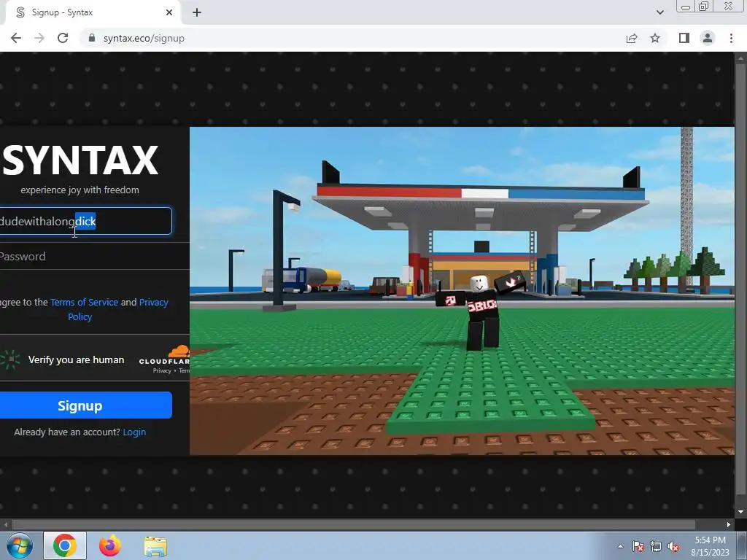Expand the tab search chevron
This screenshot has height=560, width=747.
point(659,12)
